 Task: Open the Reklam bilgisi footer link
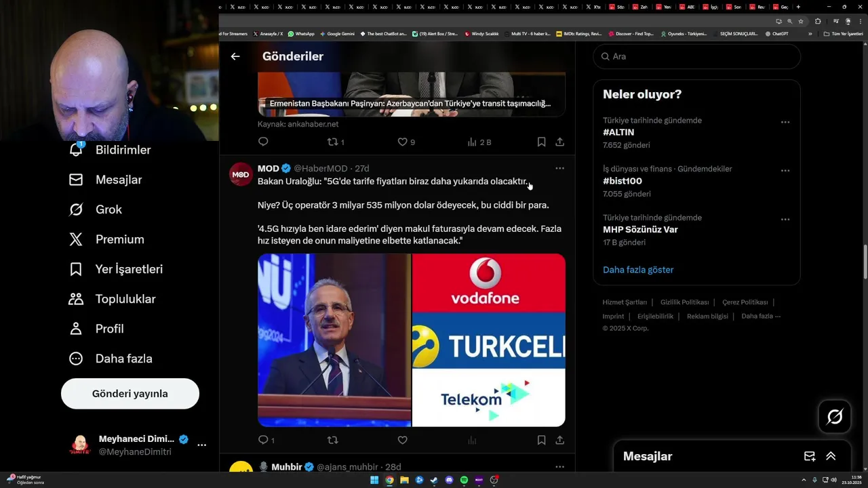707,317
